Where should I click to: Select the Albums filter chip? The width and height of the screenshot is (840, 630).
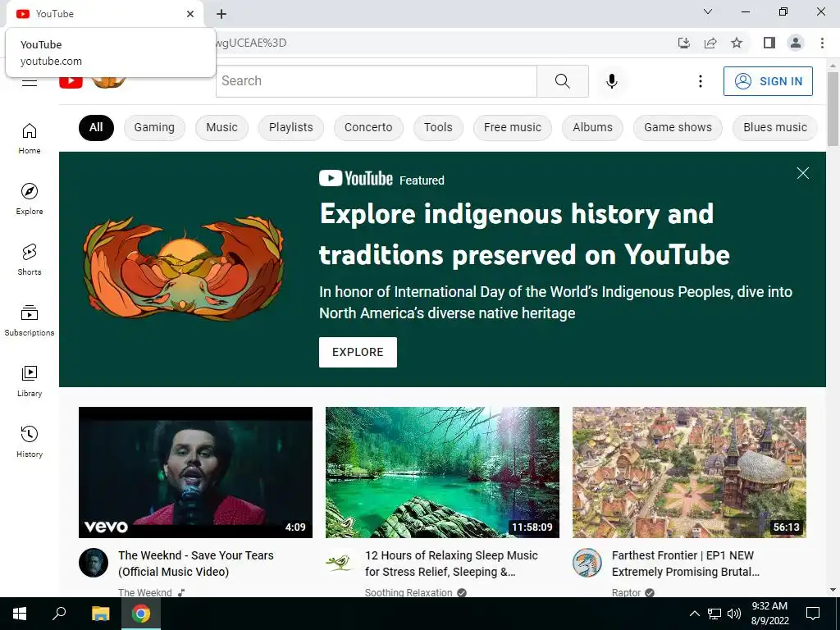click(592, 127)
